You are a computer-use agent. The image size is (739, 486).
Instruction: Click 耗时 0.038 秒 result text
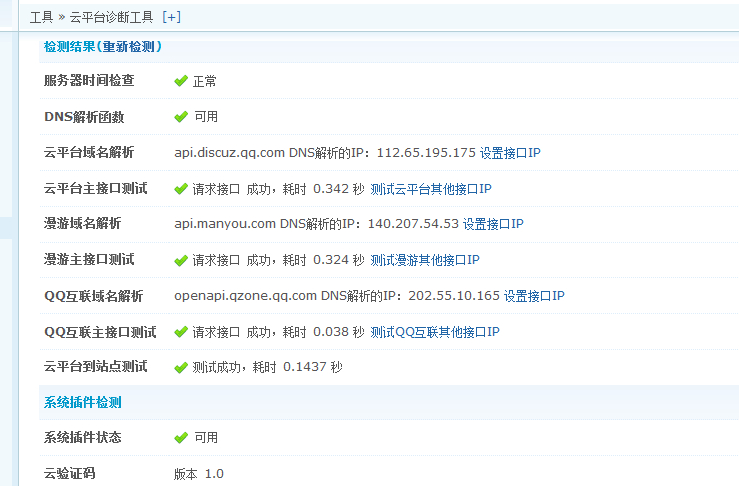(x=323, y=332)
